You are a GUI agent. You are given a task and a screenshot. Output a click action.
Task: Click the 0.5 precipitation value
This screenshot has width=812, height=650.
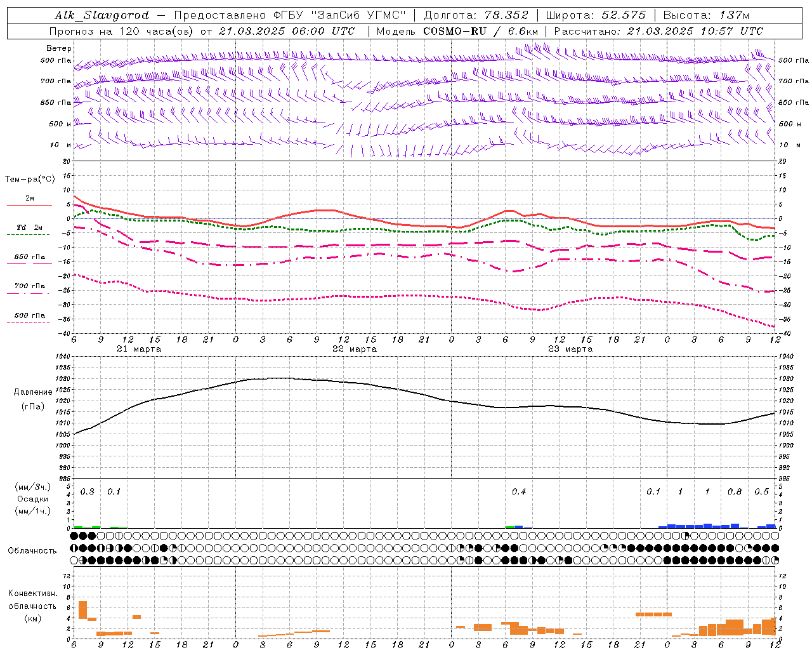(x=762, y=492)
